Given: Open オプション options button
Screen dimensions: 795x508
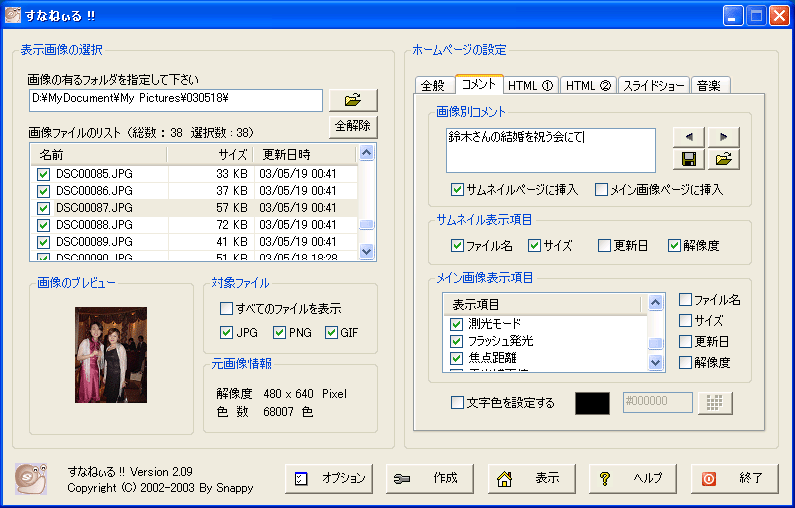Looking at the screenshot, I should 329,478.
